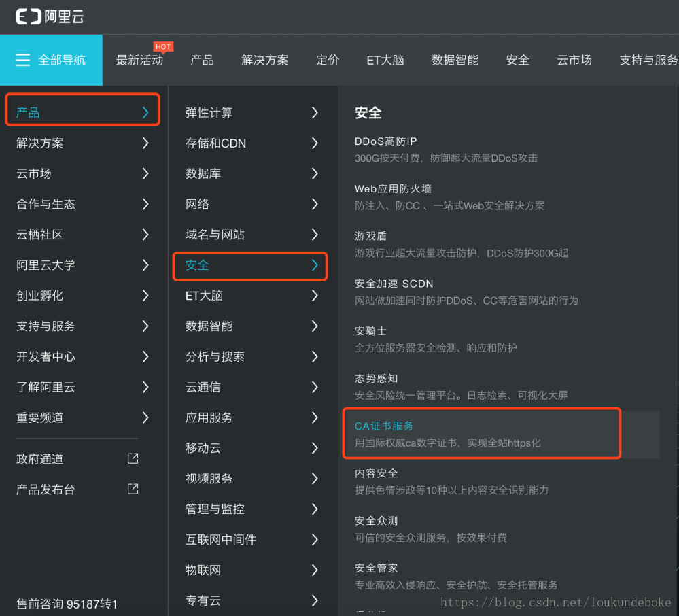Open 产品 tab in top navigation bar
The image size is (679, 616).
(x=203, y=61)
